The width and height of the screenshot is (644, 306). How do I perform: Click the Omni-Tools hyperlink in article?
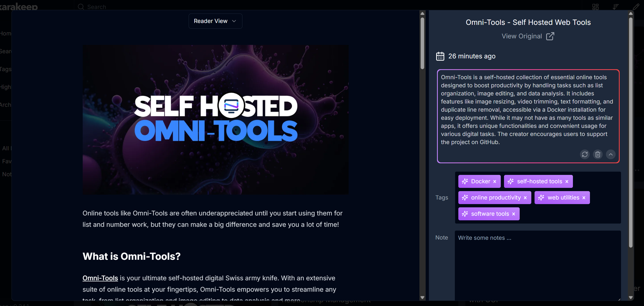(x=100, y=278)
